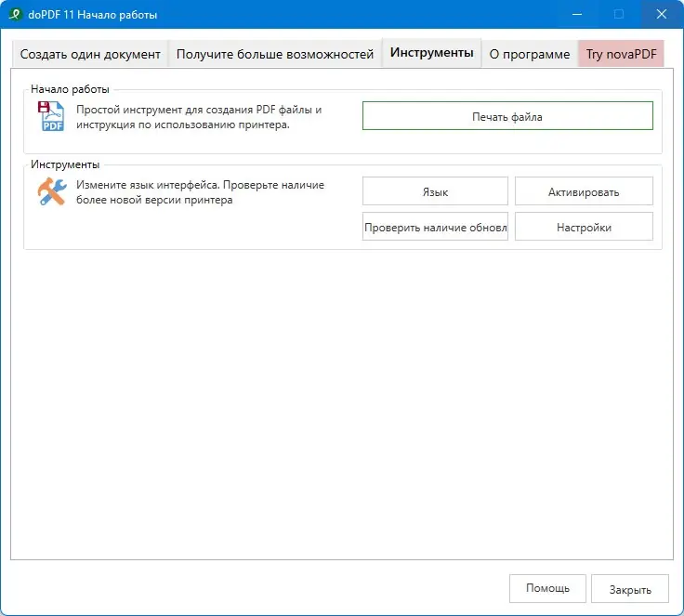Open the О программе tab
Image resolution: width=684 pixels, height=616 pixels.
[529, 54]
